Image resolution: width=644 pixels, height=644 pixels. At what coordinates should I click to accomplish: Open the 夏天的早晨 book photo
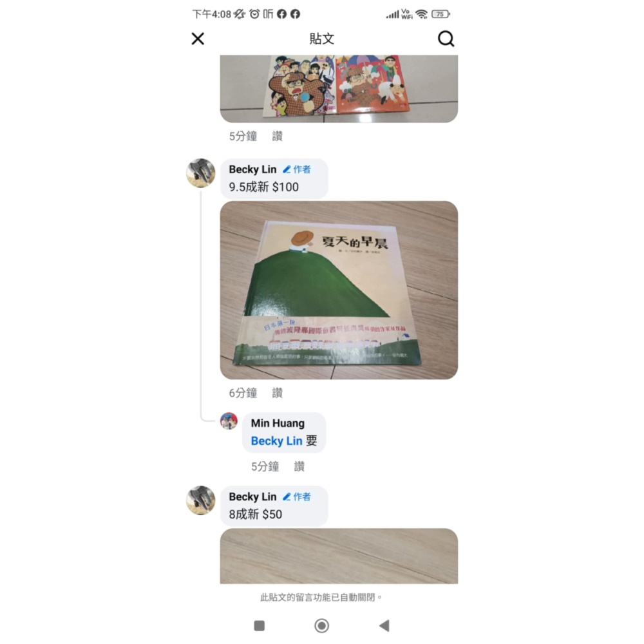click(339, 290)
